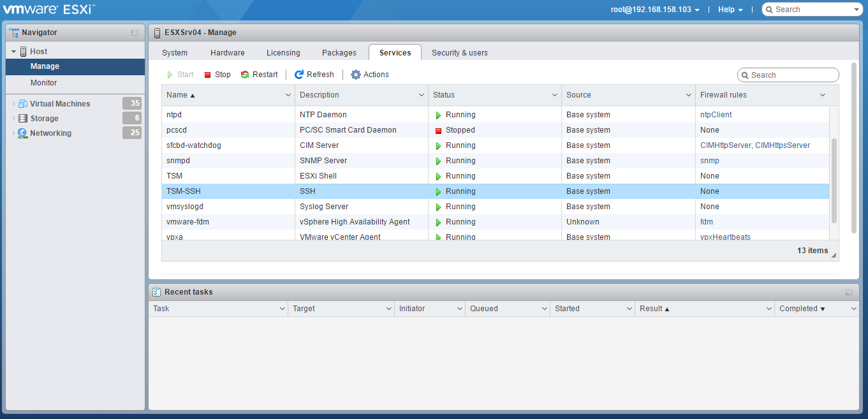
Task: Click the Restart service icon
Action: click(245, 75)
